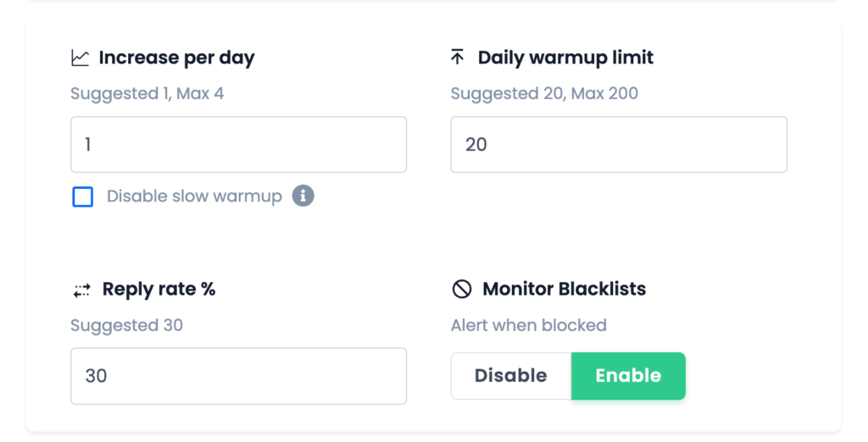
Task: Click the Alert when blocked description
Action: pyautogui.click(x=528, y=325)
